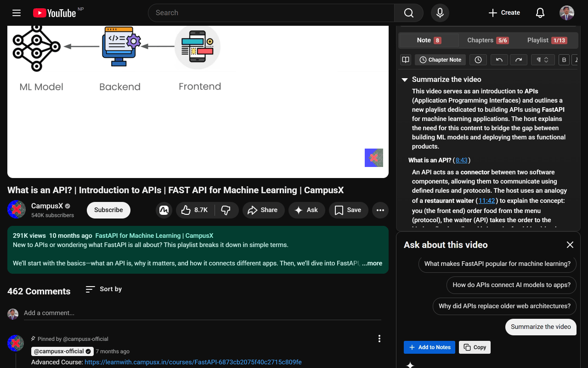
Task: Open notifications with the bell icon
Action: click(540, 12)
